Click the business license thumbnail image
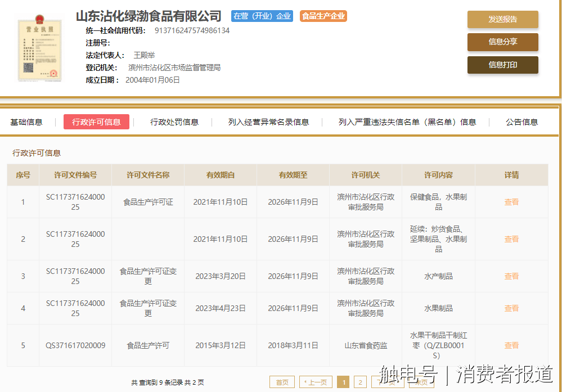The width and height of the screenshot is (562, 392). pos(38,49)
